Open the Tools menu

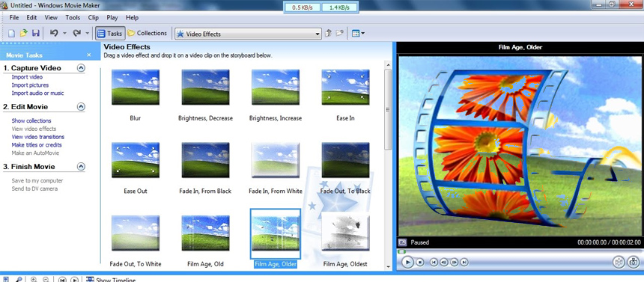coord(73,18)
